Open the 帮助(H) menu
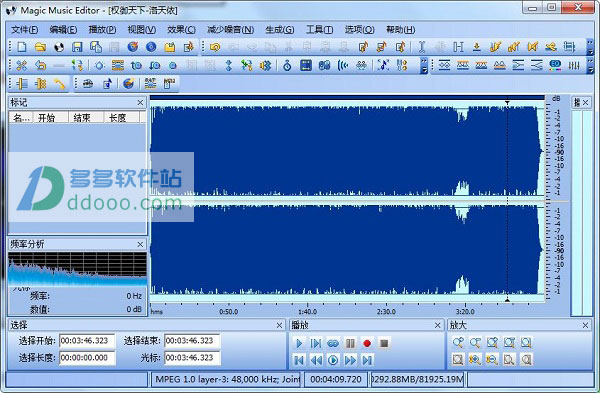The image size is (600, 393). 400,29
